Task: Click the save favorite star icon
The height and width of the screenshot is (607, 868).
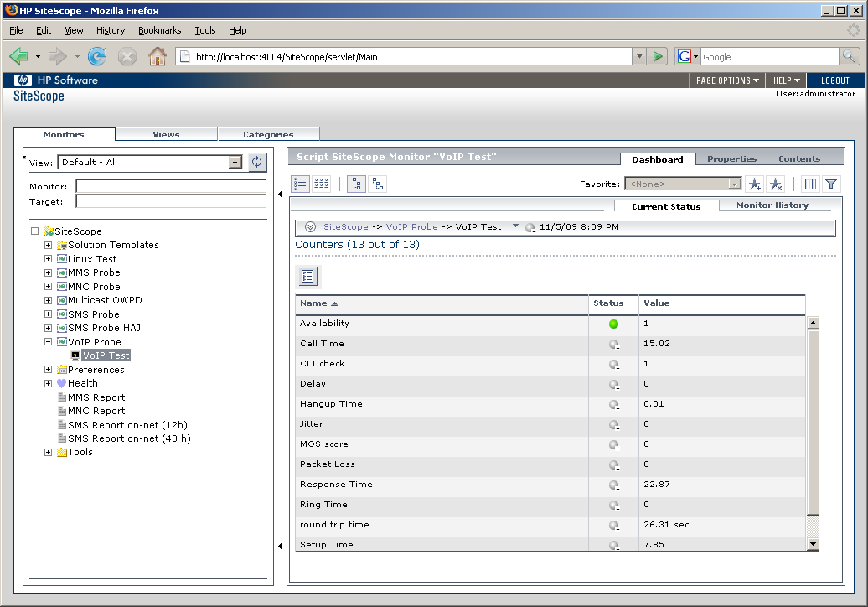Action: tap(755, 184)
